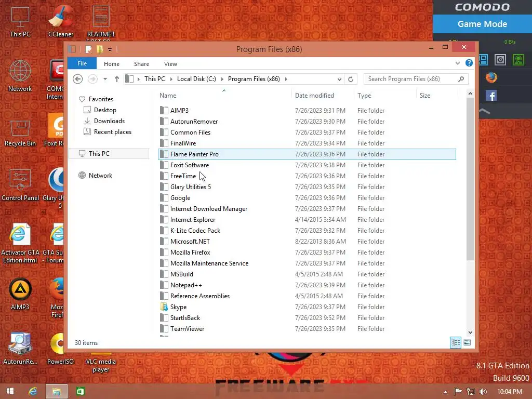
Task: Click Facebook icon in Comodo widget
Action: coord(491,96)
